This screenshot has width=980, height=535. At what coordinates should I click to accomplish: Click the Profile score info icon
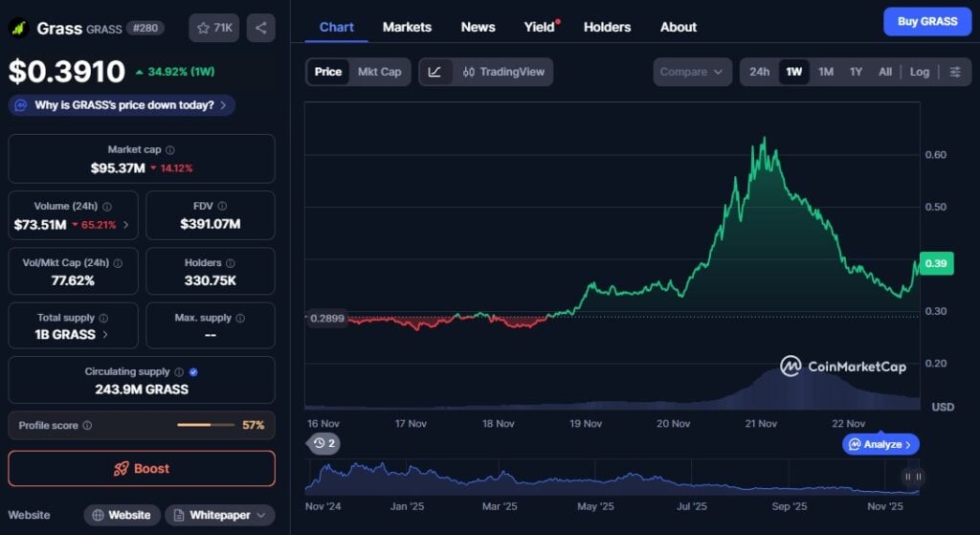pos(87,426)
